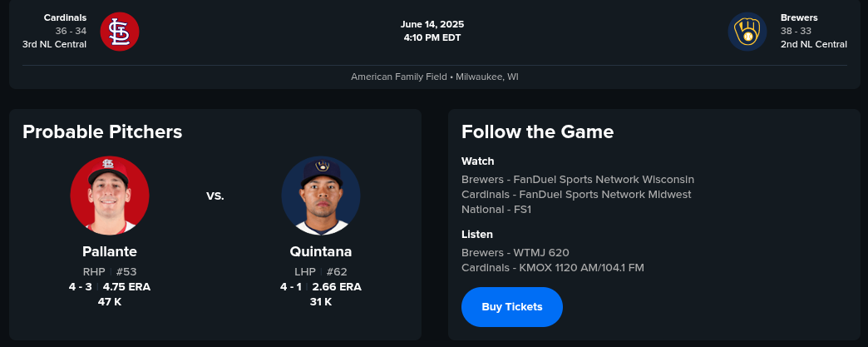
Task: Click the Follow the Game heading
Action: [537, 131]
